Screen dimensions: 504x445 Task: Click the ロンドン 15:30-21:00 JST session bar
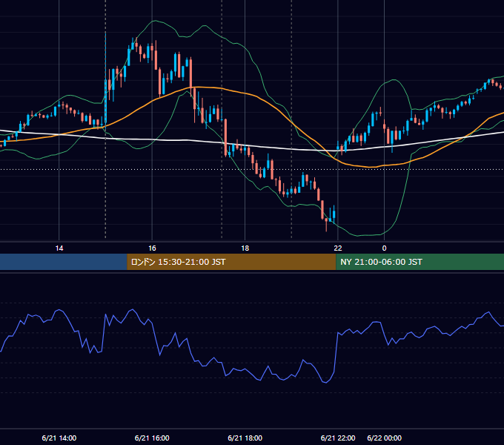(231, 262)
